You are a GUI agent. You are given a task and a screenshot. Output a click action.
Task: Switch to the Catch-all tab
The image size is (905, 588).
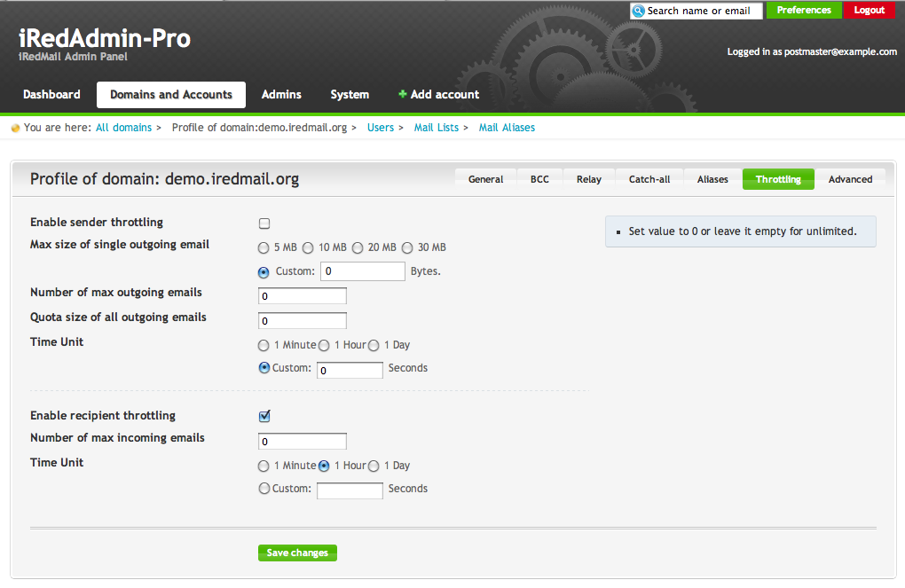click(649, 179)
